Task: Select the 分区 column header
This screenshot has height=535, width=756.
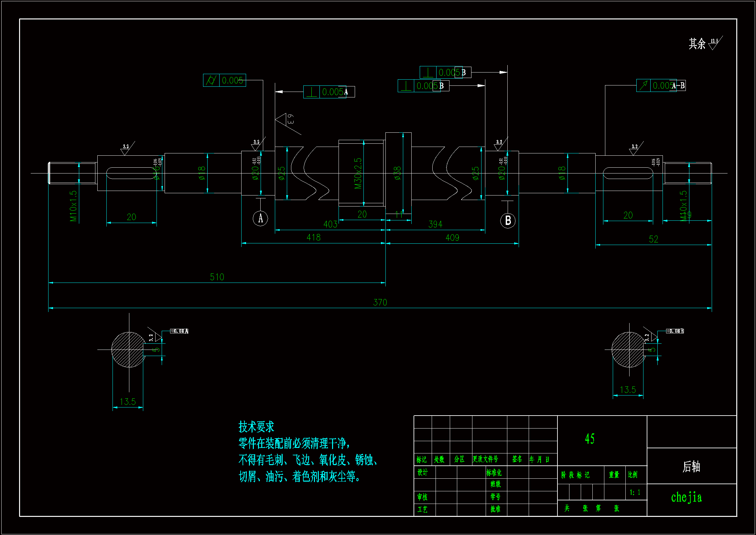Action: click(x=459, y=459)
